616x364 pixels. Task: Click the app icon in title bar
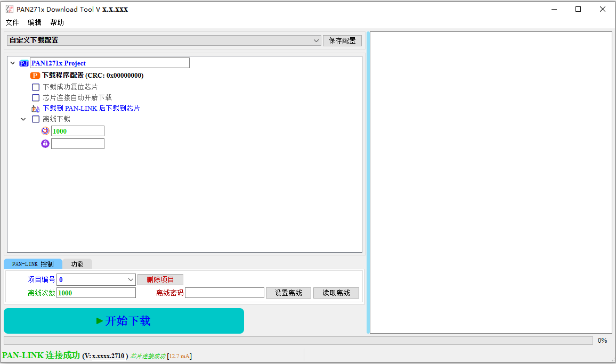point(10,9)
